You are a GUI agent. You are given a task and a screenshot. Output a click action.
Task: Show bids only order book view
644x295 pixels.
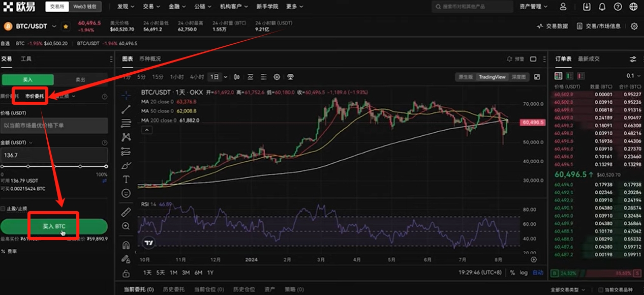coord(569,76)
